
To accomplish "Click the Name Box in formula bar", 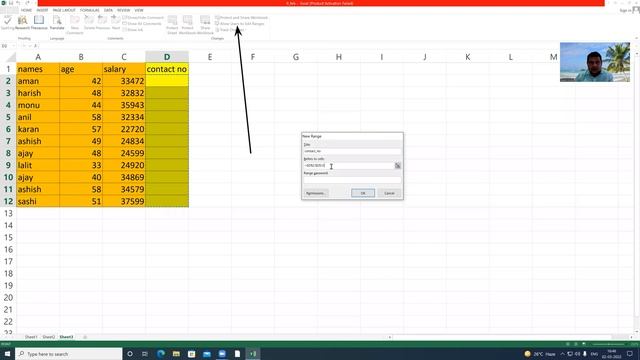I will click(8, 46).
